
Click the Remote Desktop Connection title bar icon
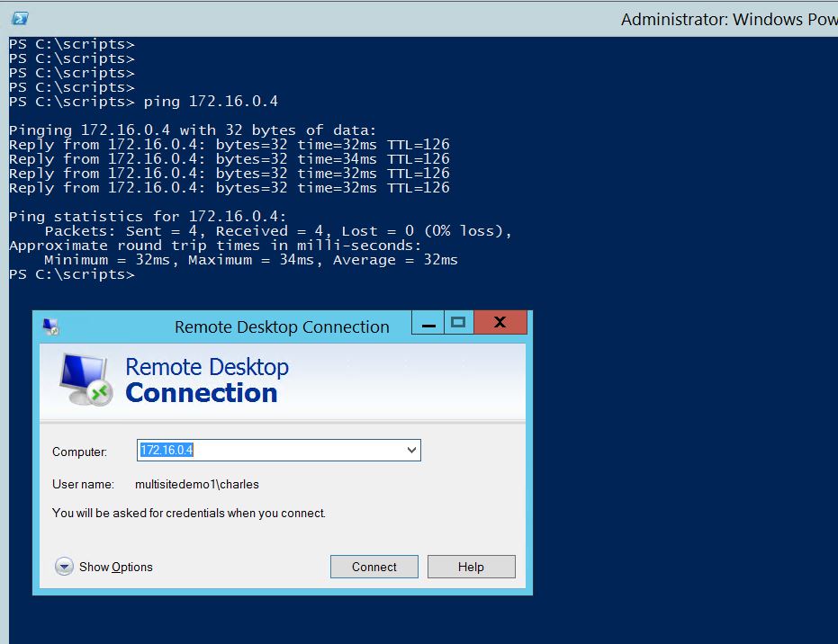51,326
